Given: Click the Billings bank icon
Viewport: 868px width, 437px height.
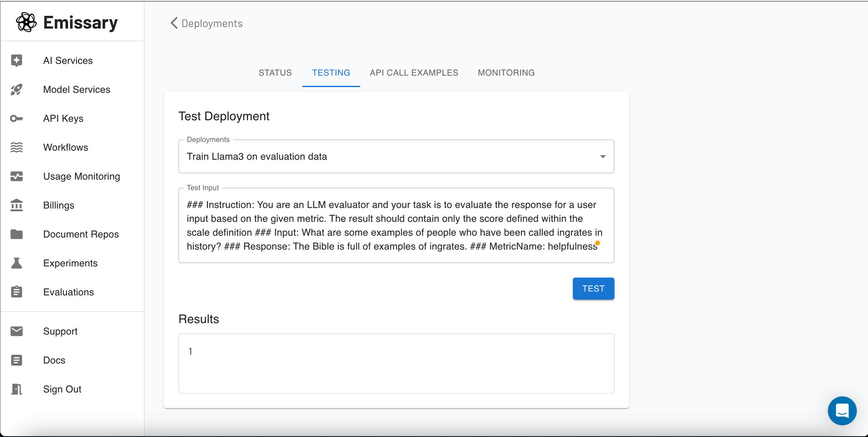Looking at the screenshot, I should coord(16,205).
